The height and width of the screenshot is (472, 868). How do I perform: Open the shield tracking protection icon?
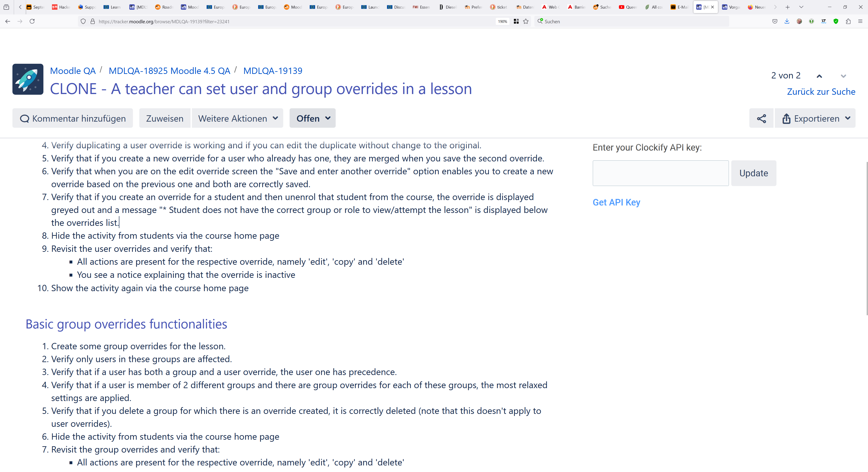coord(83,21)
